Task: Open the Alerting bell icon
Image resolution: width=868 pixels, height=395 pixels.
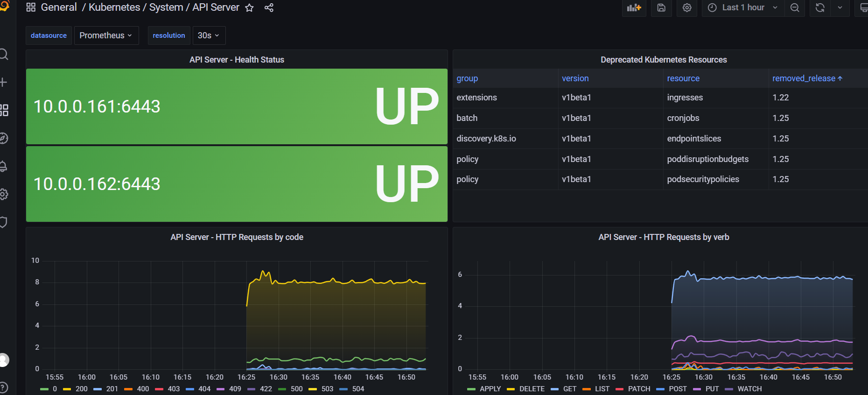Action: (3, 166)
